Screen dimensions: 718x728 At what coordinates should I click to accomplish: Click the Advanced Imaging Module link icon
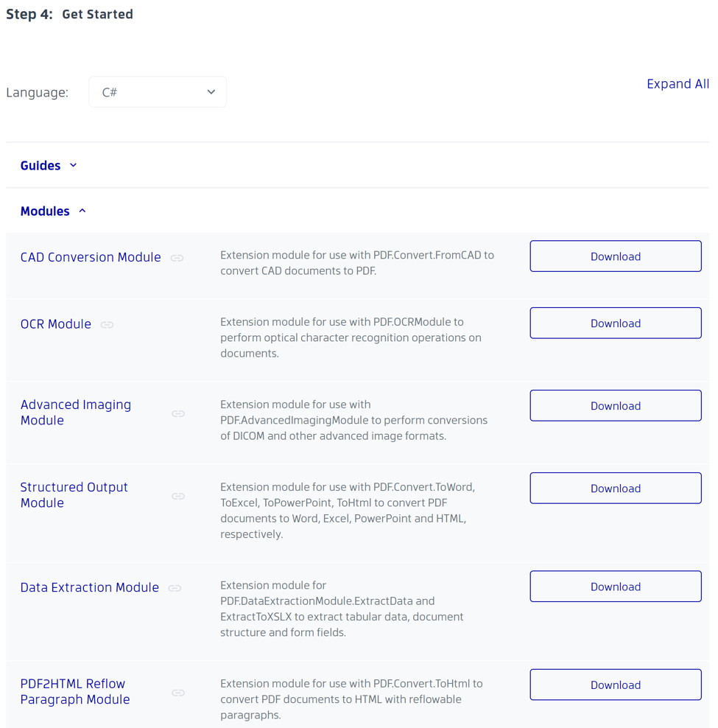point(177,413)
